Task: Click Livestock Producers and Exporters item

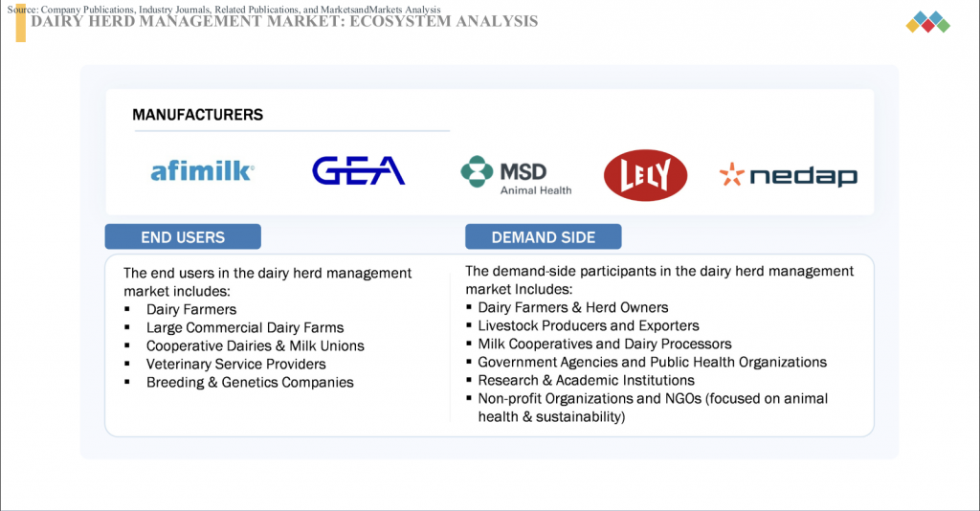Action: [589, 325]
